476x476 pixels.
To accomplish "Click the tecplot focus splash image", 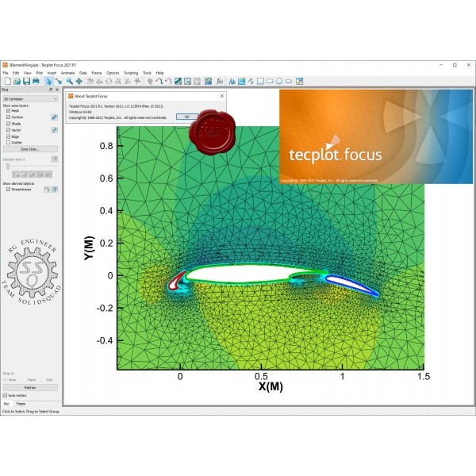I will (x=376, y=136).
